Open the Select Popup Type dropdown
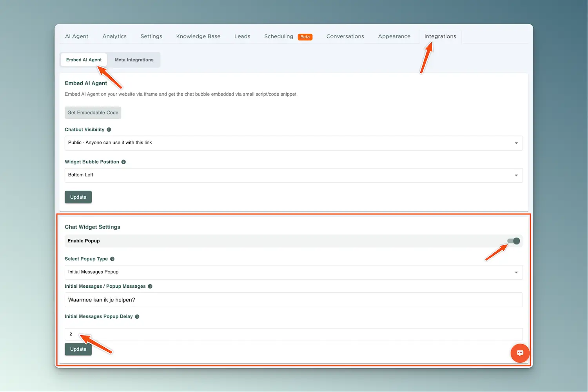588x392 pixels. click(294, 272)
